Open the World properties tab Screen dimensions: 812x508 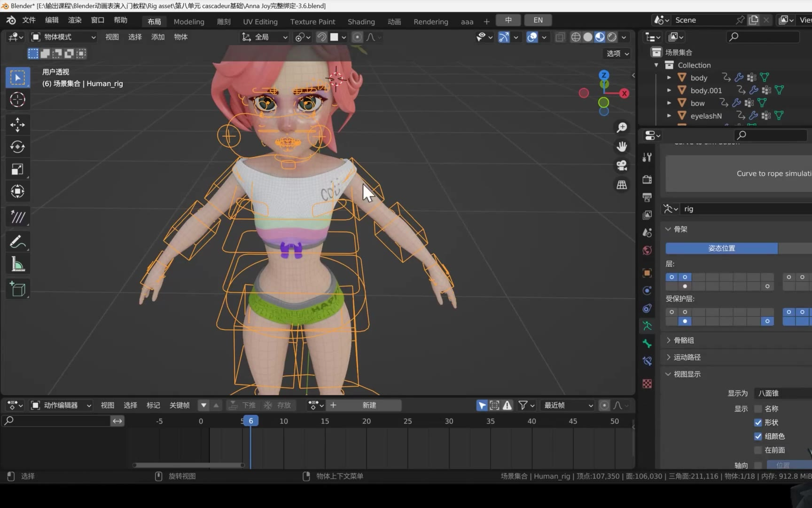coord(647,250)
